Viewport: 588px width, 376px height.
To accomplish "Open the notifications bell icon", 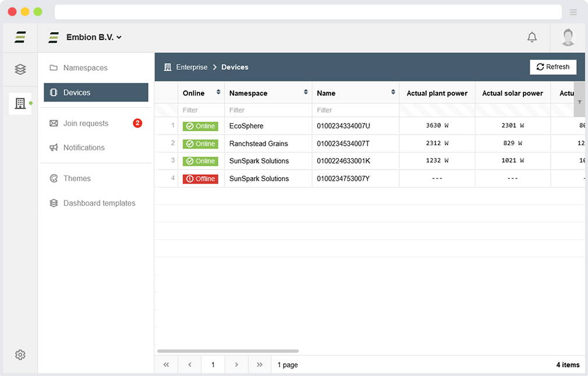I will [x=532, y=37].
